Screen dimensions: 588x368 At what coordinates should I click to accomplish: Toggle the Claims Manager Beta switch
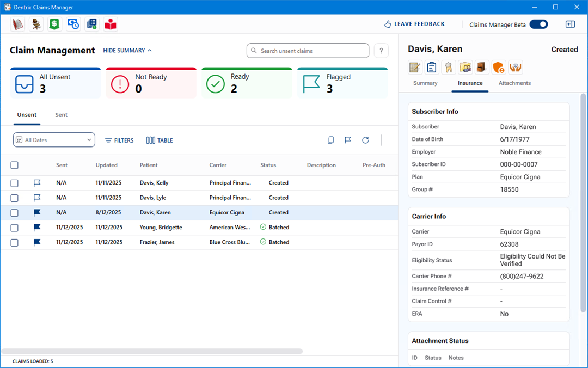click(x=538, y=24)
